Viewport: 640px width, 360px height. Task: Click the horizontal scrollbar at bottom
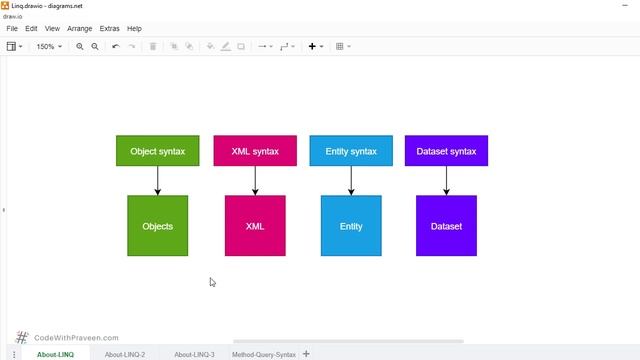coord(348,341)
